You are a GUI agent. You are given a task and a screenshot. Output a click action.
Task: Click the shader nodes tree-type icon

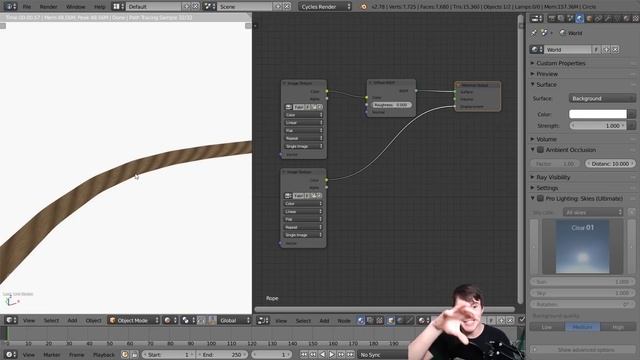[361, 321]
